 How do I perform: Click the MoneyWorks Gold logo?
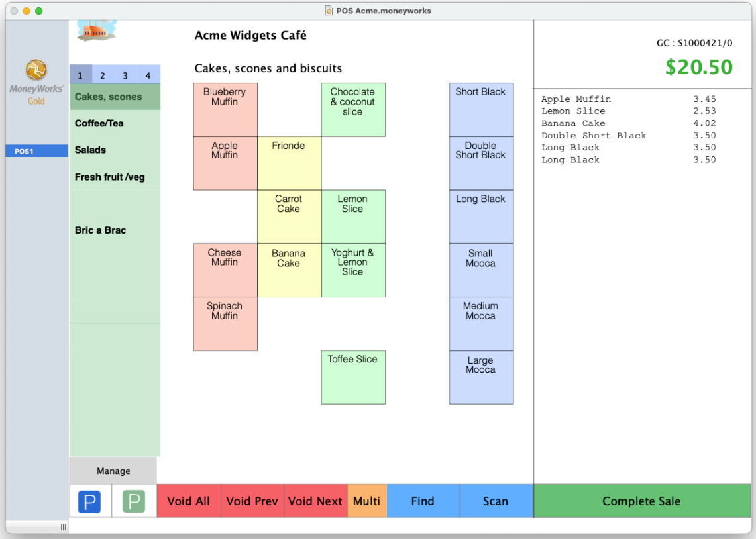[36, 82]
